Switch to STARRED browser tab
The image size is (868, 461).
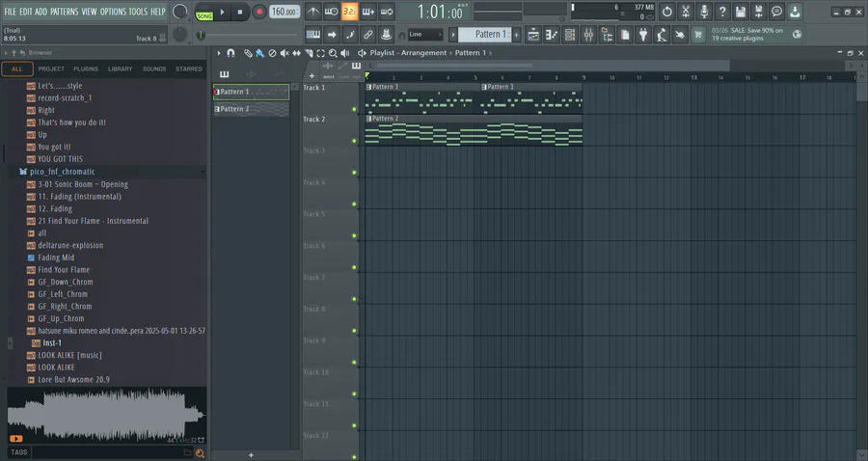point(189,69)
